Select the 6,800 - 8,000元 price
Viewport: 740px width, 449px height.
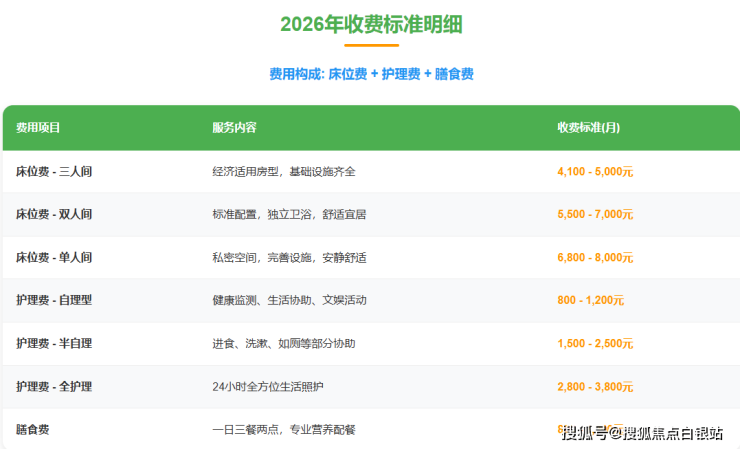coord(595,257)
